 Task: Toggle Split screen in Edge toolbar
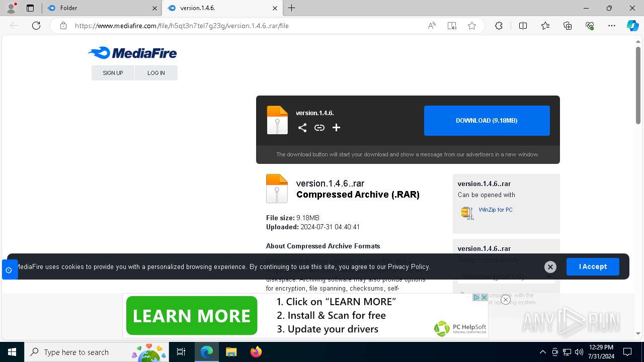click(x=523, y=26)
